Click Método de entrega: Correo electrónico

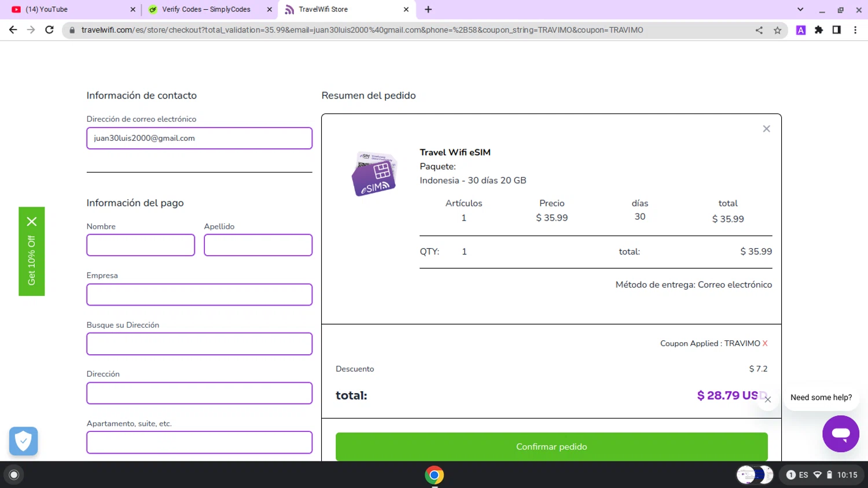pyautogui.click(x=694, y=285)
